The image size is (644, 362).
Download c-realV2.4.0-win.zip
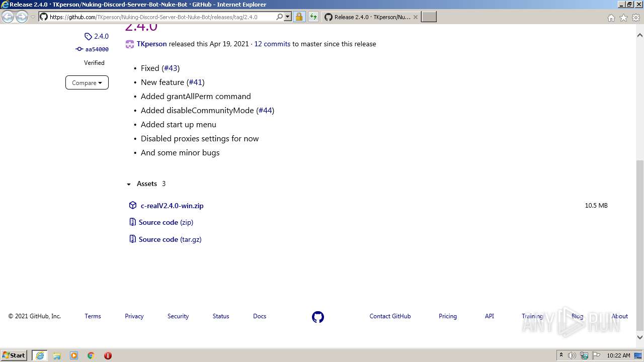[x=172, y=206]
